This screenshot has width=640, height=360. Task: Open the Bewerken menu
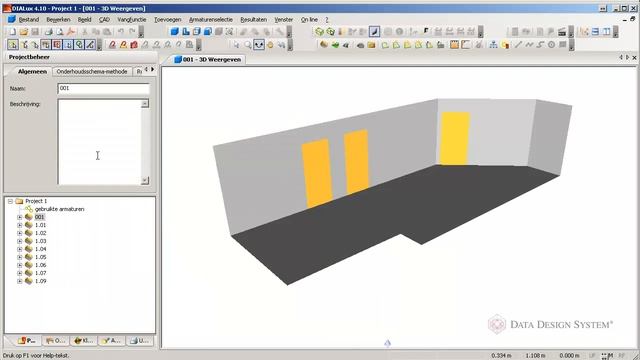coord(58,20)
